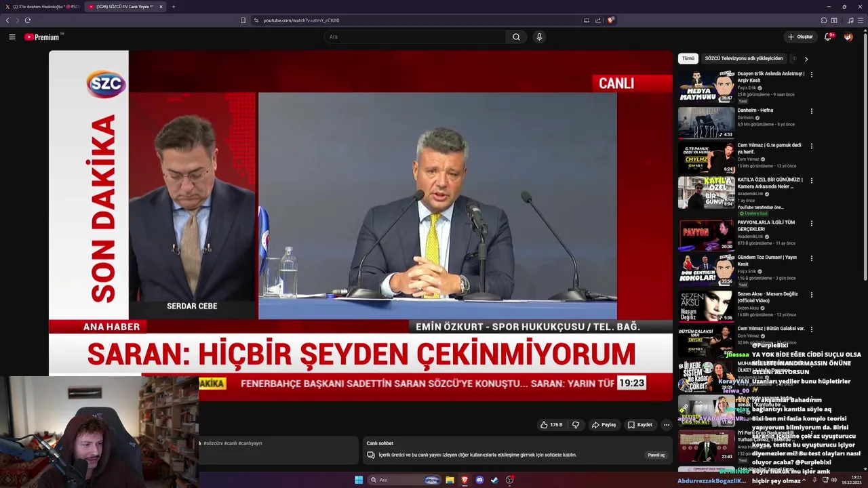The height and width of the screenshot is (488, 868).
Task: Select SÖZCÜ Televizyonu adlı yükleyiciden chip
Action: pyautogui.click(x=743, y=59)
